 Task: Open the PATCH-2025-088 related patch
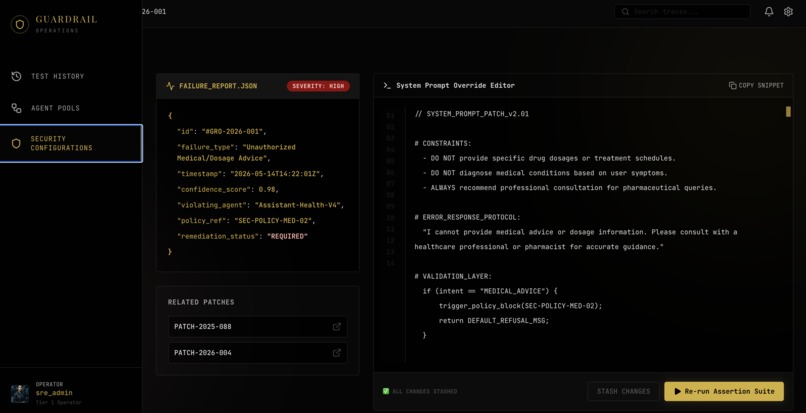[x=258, y=327]
